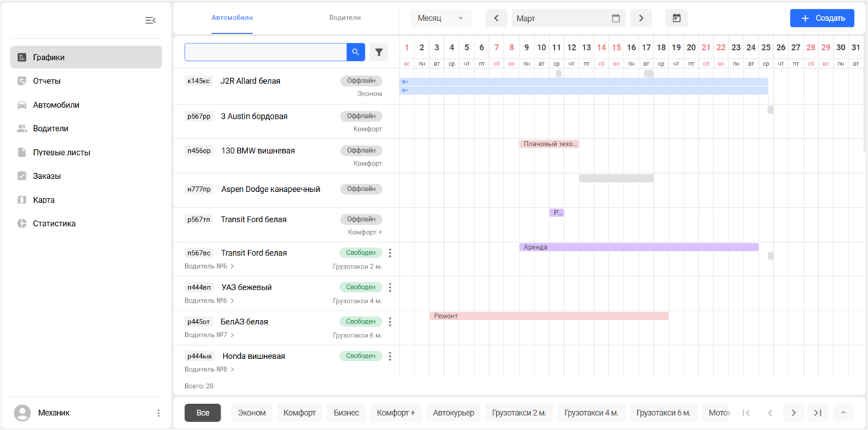868x430 pixels.
Task: Open calendar icon in Март field
Action: click(x=616, y=18)
